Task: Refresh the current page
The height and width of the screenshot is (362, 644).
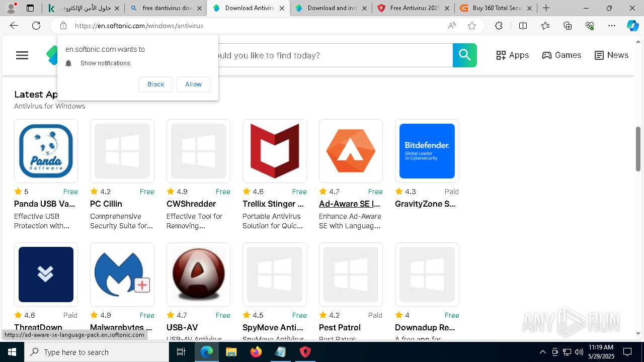Action: tap(36, 26)
